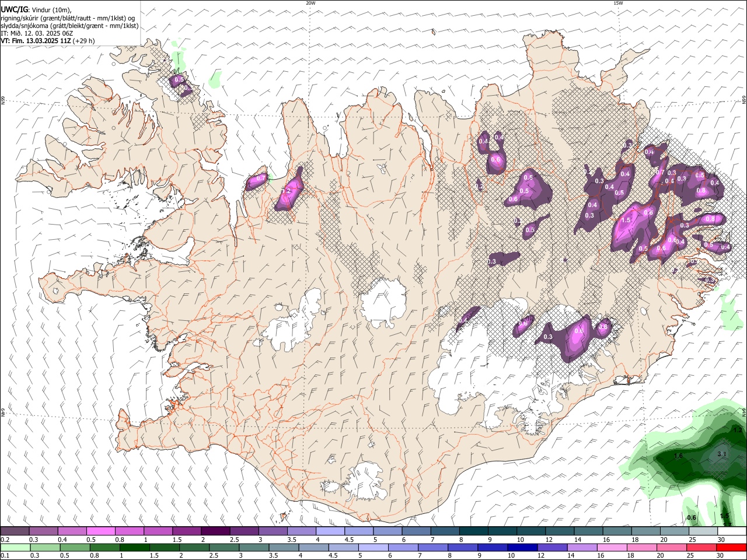Click the '20W' longitude label at top
Image resolution: width=747 pixels, height=560 pixels.
tap(310, 3)
